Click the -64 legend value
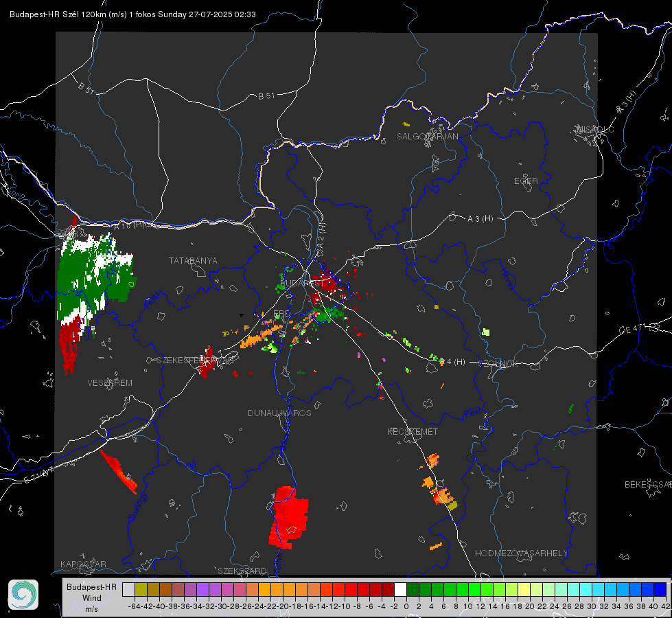 click(x=134, y=606)
